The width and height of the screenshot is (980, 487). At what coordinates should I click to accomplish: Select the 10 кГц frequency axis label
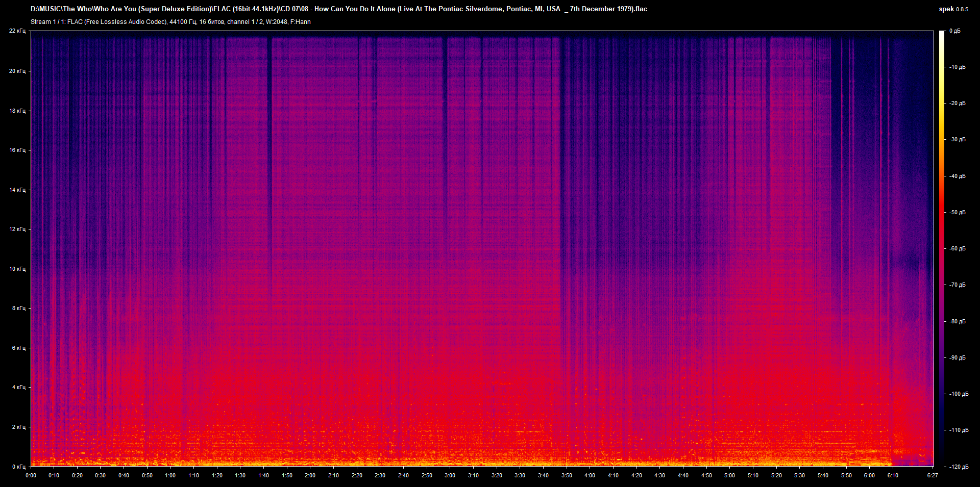pyautogui.click(x=17, y=269)
